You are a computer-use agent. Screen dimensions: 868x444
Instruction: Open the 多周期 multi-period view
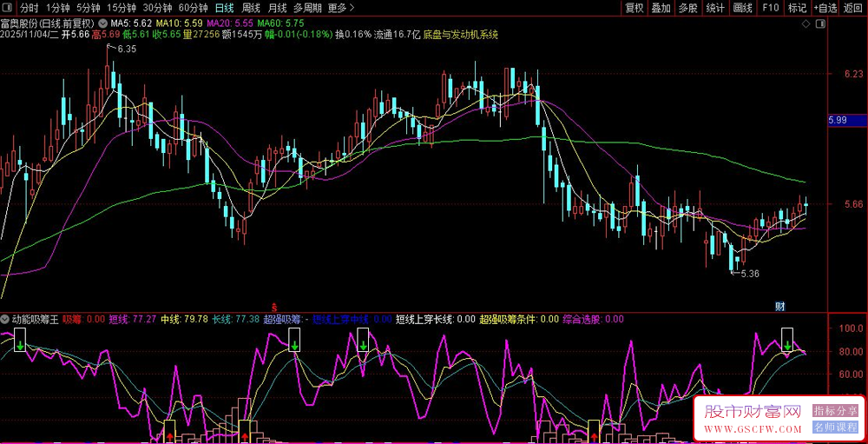307,8
